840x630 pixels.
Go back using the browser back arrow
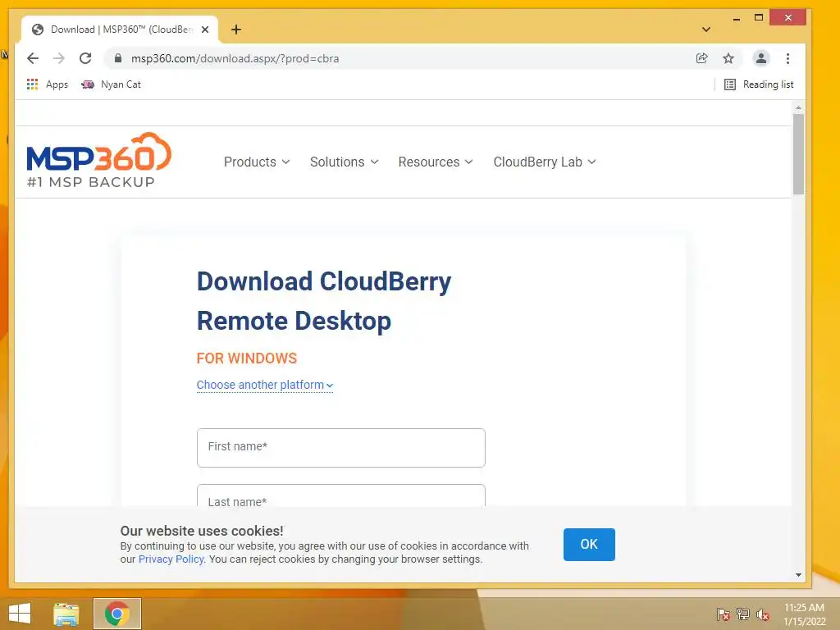[x=33, y=58]
